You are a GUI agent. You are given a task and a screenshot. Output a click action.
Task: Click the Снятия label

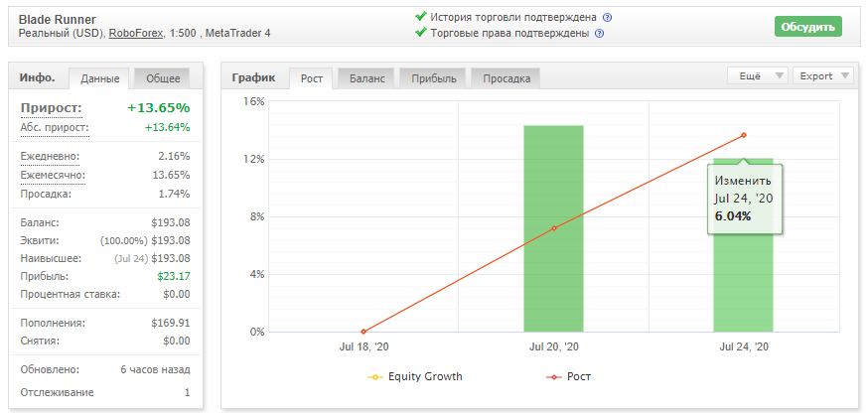[40, 342]
